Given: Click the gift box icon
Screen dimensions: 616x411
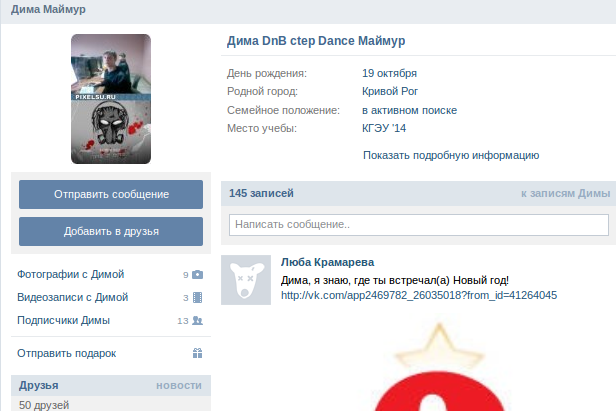Looking at the screenshot, I should (198, 353).
